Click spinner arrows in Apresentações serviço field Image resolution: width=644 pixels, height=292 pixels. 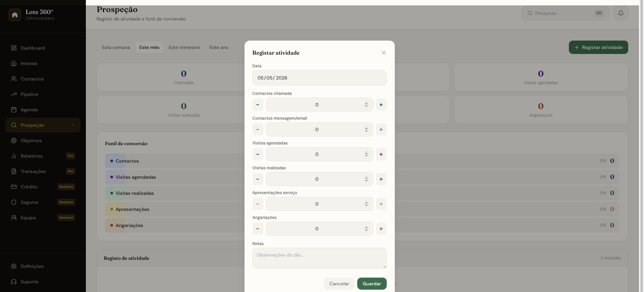pos(366,204)
